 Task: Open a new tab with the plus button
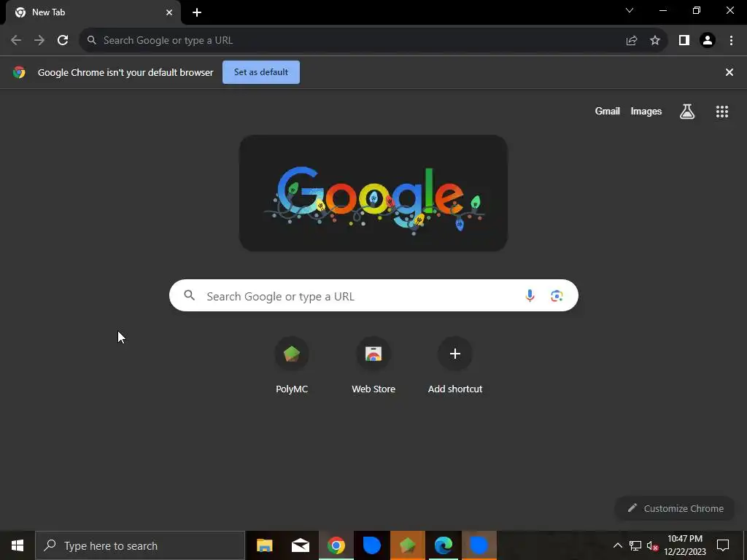197,12
